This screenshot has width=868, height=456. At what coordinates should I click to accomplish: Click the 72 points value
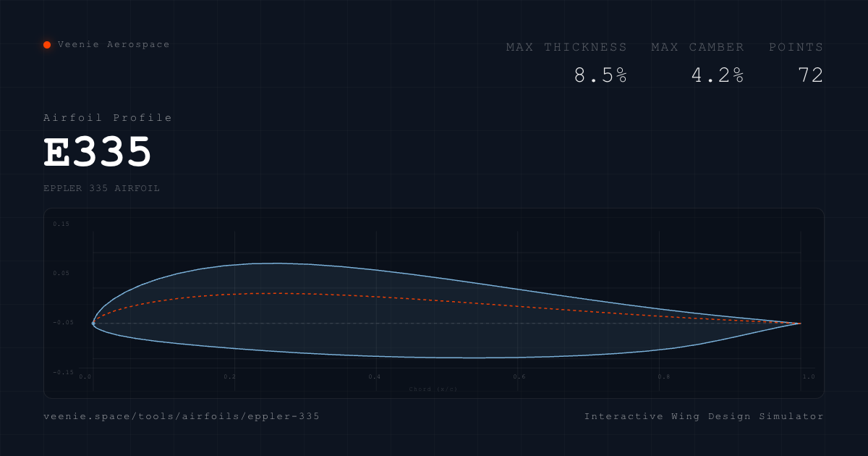point(811,75)
